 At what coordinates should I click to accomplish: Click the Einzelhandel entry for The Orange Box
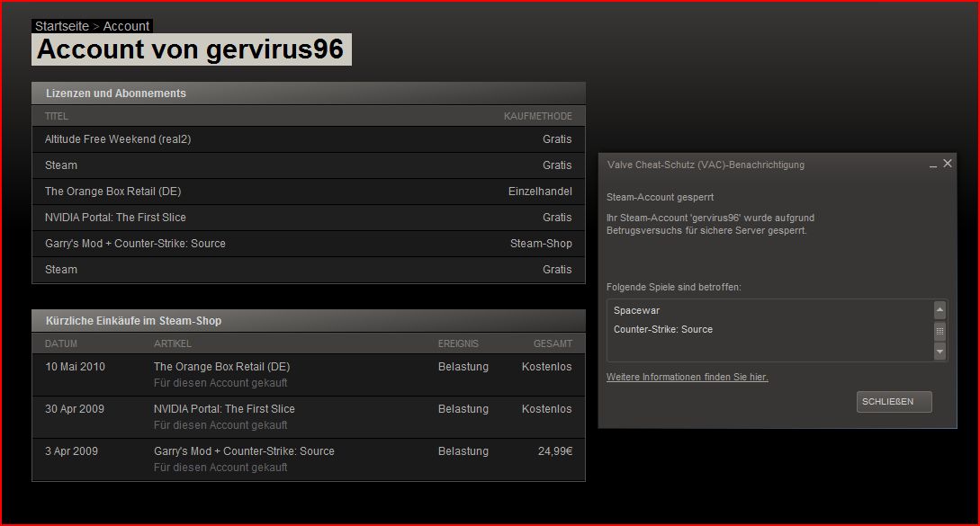pos(539,192)
